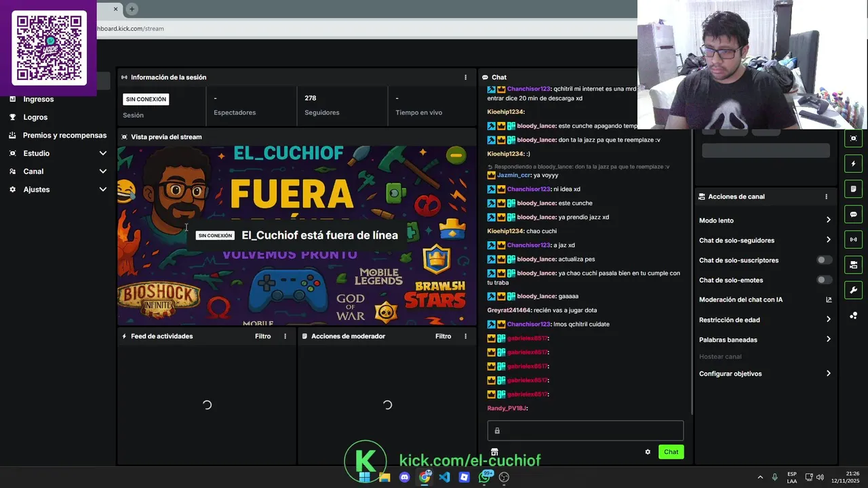The image size is (868, 488).
Task: Open File Explorer from the taskbar
Action: coord(384,477)
